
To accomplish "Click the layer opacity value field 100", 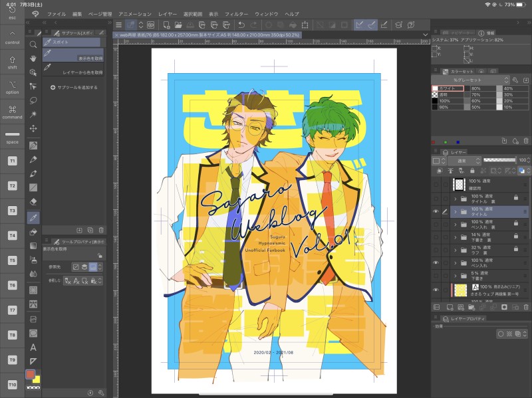I will click(x=522, y=160).
